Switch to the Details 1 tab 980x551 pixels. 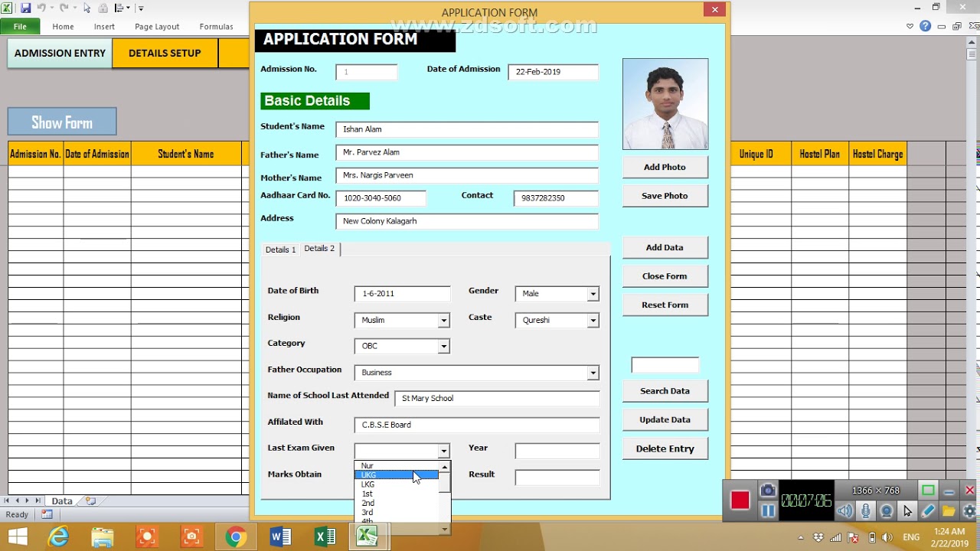pos(280,249)
